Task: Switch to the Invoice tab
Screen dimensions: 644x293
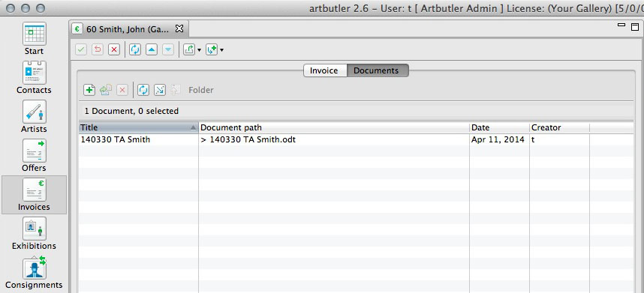Action: (324, 70)
